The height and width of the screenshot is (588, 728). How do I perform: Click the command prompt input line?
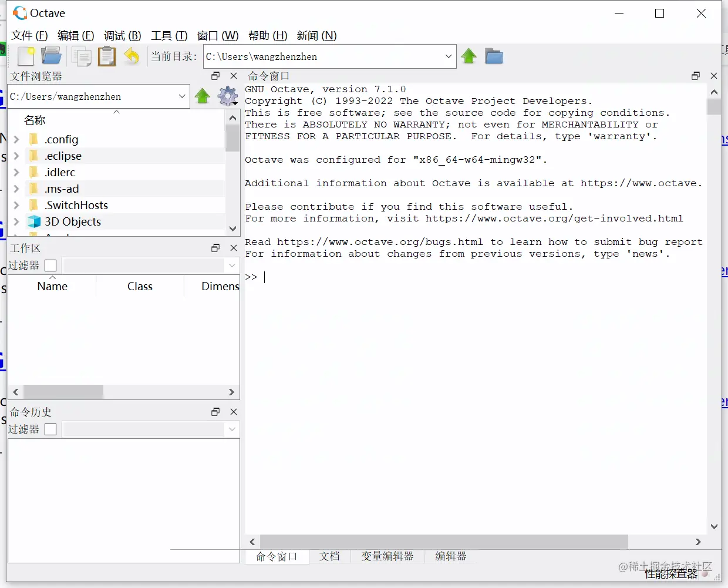tap(476, 277)
